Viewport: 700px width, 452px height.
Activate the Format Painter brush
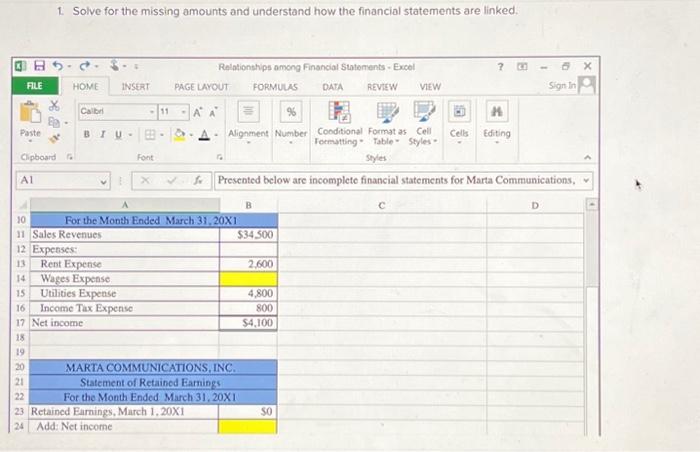point(54,138)
